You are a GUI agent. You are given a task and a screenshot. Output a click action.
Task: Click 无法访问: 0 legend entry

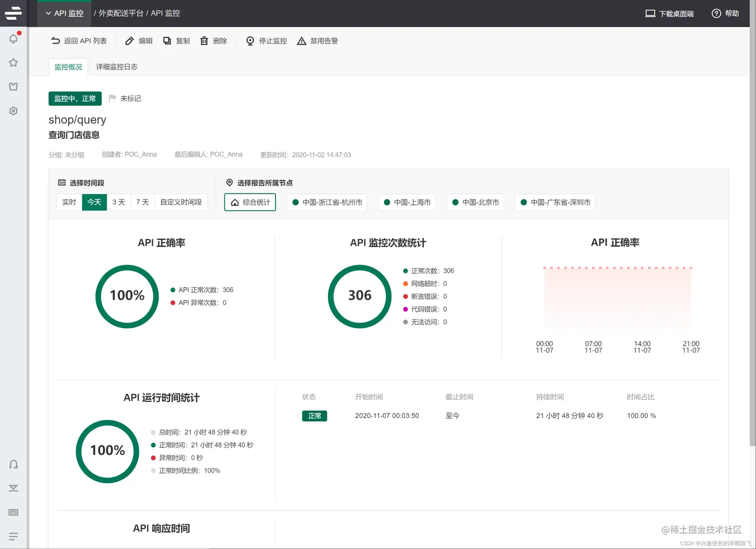point(425,322)
